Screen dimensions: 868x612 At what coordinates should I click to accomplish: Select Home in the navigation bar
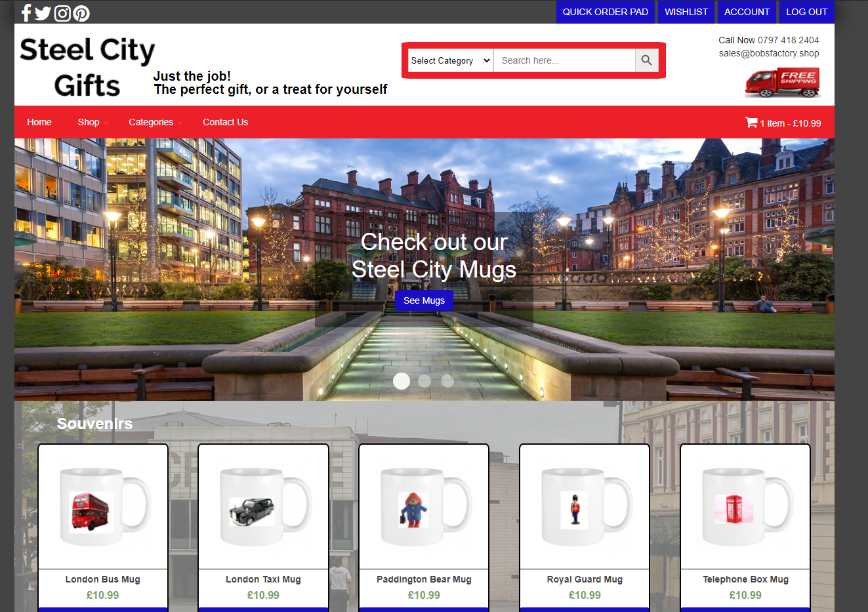pyautogui.click(x=39, y=122)
